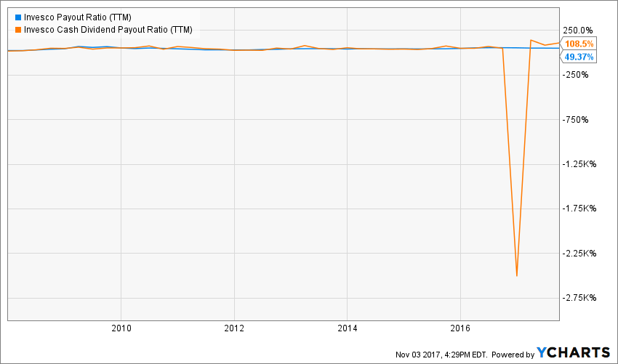Click the orange line's lowest spike point
The width and height of the screenshot is (618, 364).
517,276
